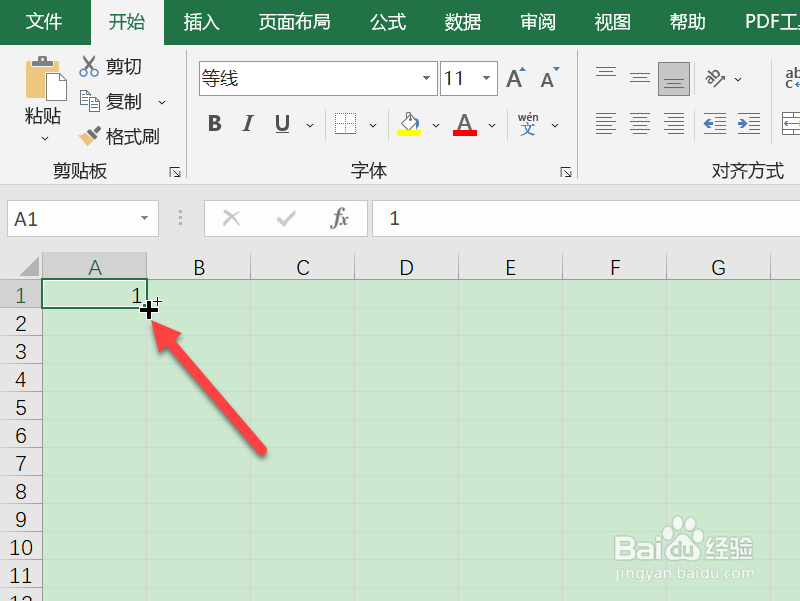The height and width of the screenshot is (601, 800).
Task: Select the 开始 (Home) tab
Action: [127, 22]
